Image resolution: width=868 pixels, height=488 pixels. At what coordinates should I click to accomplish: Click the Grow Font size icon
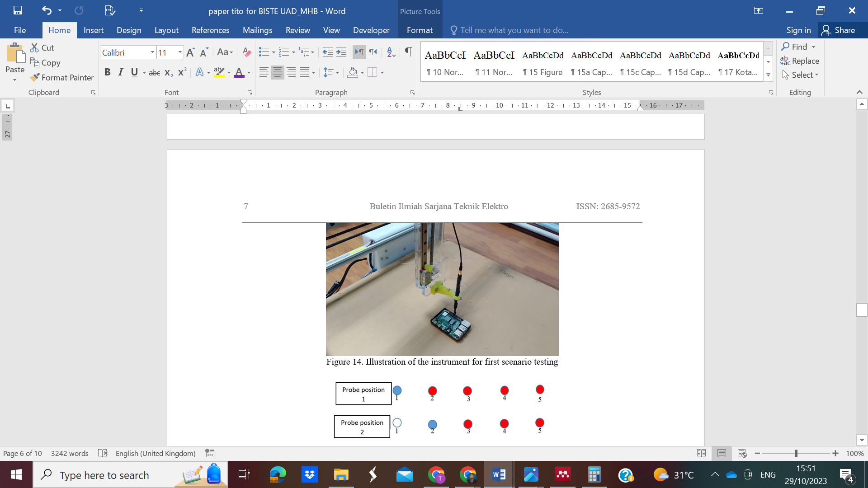(190, 52)
